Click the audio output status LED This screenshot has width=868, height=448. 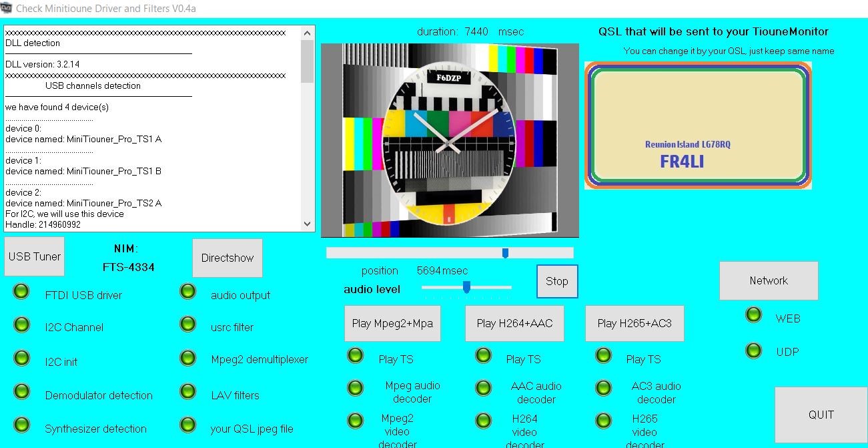pos(188,292)
